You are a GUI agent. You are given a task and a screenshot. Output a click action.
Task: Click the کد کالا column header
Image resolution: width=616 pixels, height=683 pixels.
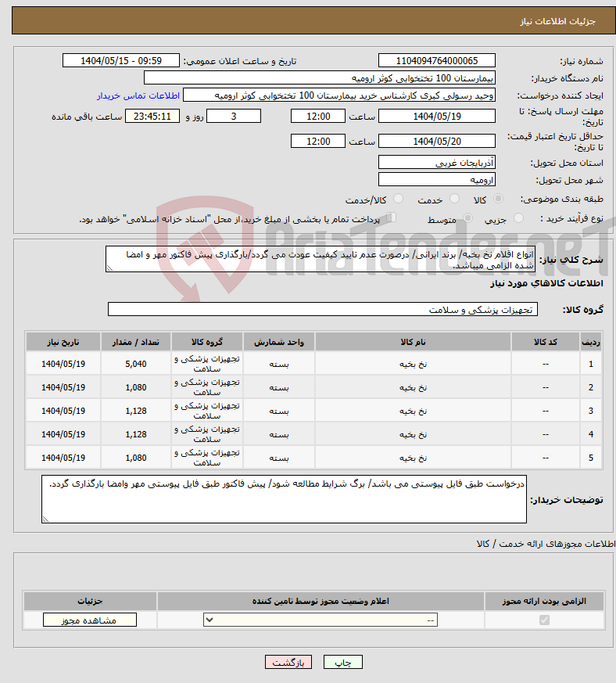click(546, 342)
